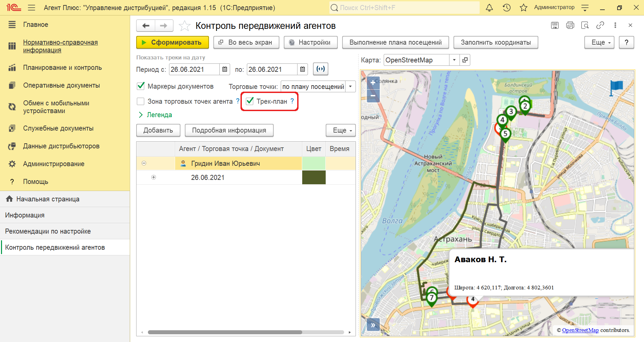The height and width of the screenshot is (342, 644).
Task: Switch to Начальная страница tab
Action: click(x=65, y=199)
